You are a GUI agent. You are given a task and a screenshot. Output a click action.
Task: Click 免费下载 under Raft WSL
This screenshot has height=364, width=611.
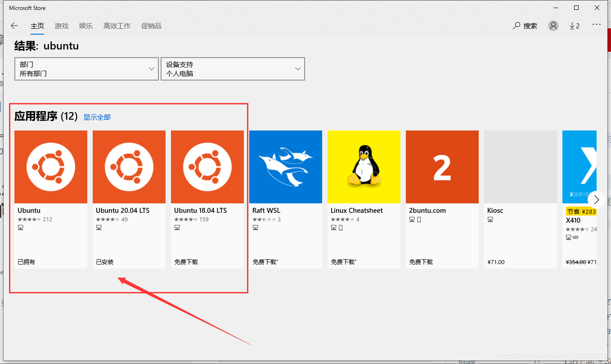[265, 262]
